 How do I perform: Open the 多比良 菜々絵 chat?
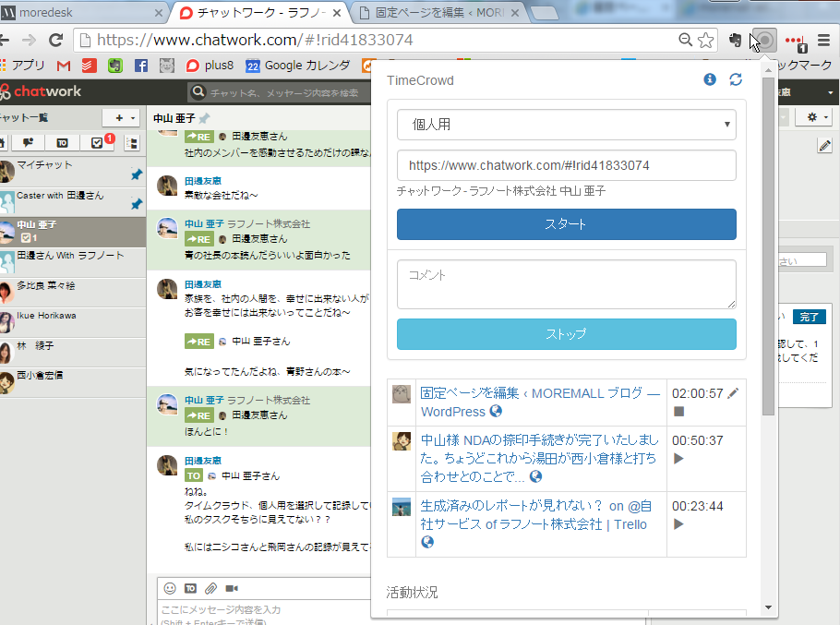tap(73, 292)
